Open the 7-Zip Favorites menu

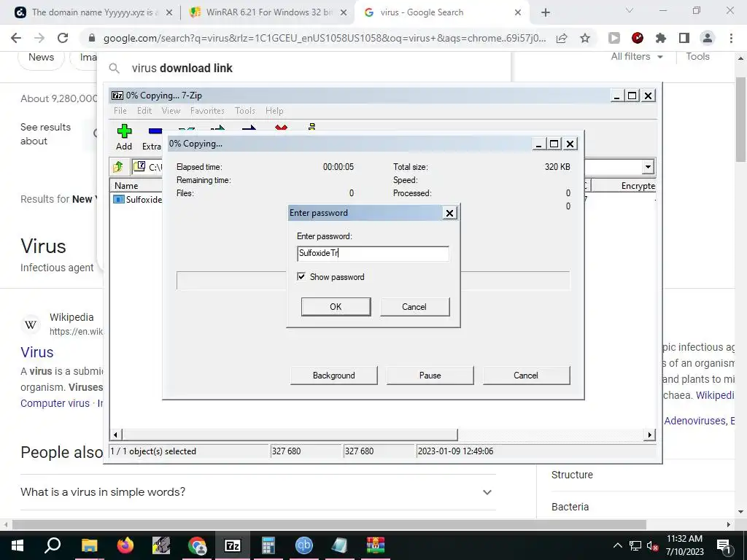(207, 111)
